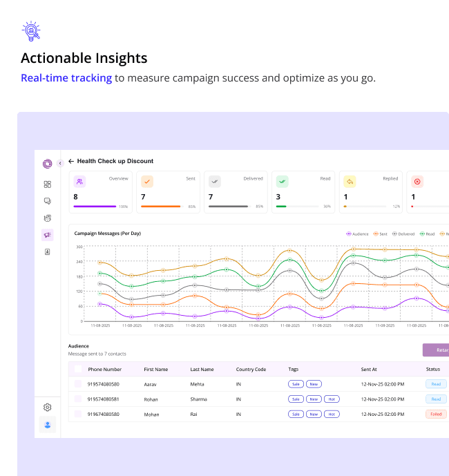Sort by the Sent At column header
The height and width of the screenshot is (476, 449).
pyautogui.click(x=369, y=369)
